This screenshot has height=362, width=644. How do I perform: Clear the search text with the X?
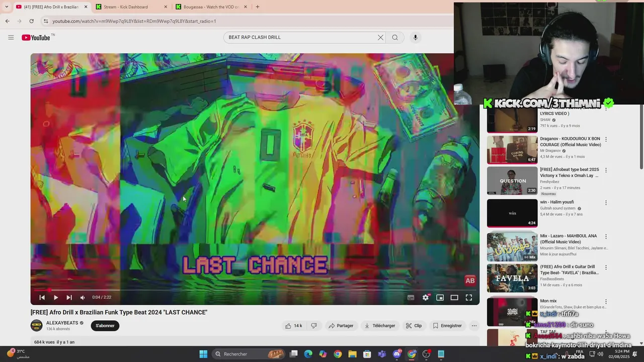point(380,37)
